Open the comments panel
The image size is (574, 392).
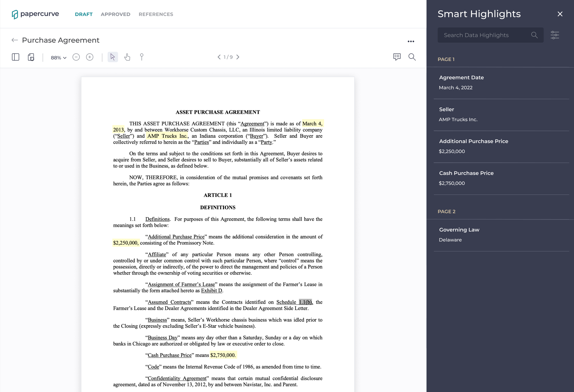pyautogui.click(x=397, y=57)
